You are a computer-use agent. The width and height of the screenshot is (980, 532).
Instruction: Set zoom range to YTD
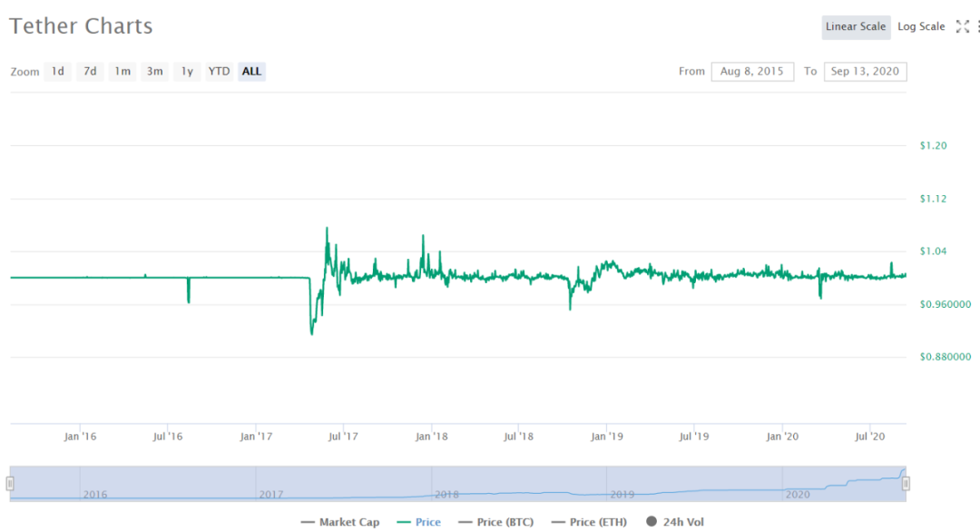[x=219, y=72]
